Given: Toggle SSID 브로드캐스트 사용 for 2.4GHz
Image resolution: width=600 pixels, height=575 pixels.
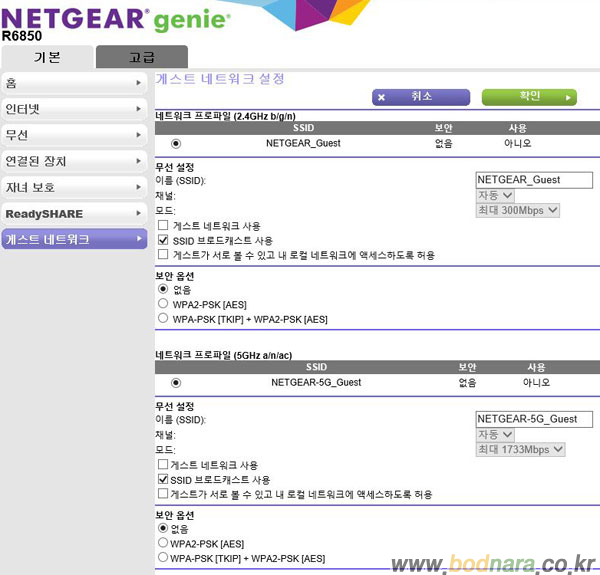Looking at the screenshot, I should click(x=163, y=240).
